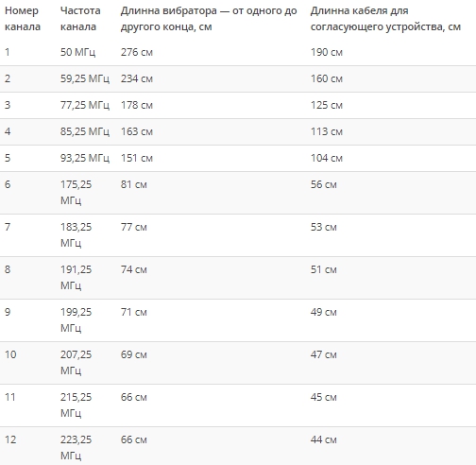Click the 81 см vibrator length cell
The width and height of the screenshot is (476, 465).
tap(134, 184)
